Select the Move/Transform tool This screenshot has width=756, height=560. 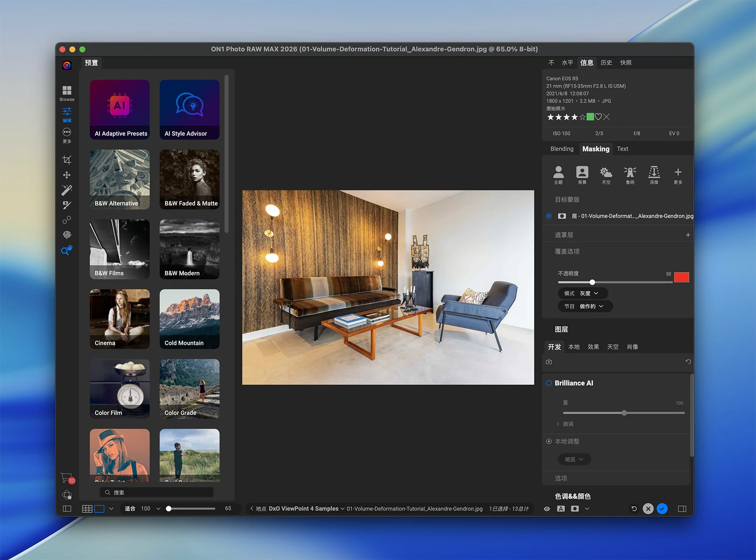point(67,175)
